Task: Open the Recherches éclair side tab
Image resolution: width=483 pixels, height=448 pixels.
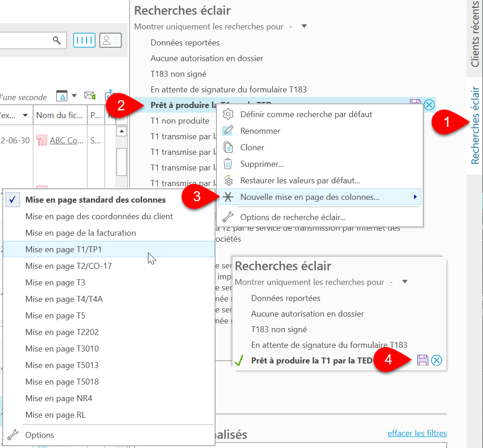Action: [475, 125]
